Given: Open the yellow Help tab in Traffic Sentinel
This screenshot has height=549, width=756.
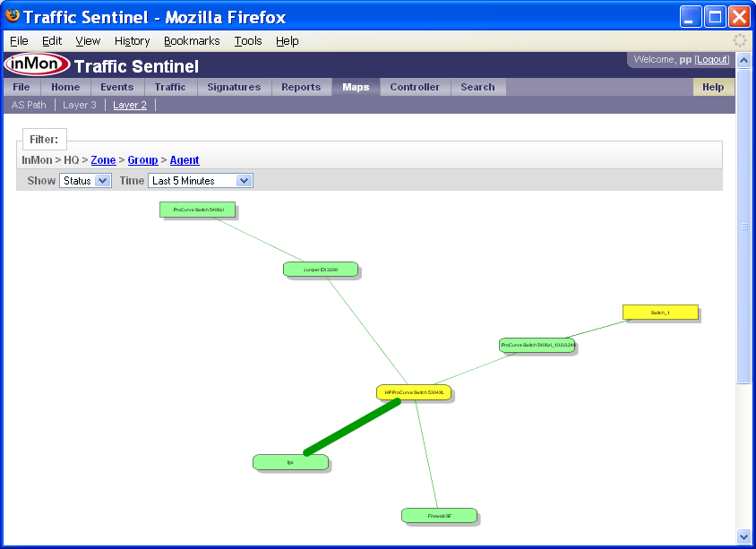Looking at the screenshot, I should point(713,87).
